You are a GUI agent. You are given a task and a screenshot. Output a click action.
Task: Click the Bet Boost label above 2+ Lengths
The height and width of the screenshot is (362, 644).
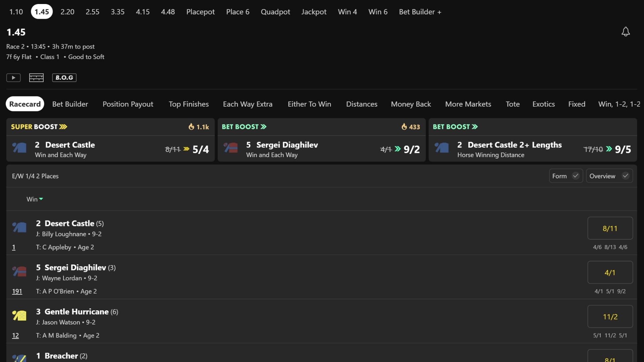tap(455, 127)
